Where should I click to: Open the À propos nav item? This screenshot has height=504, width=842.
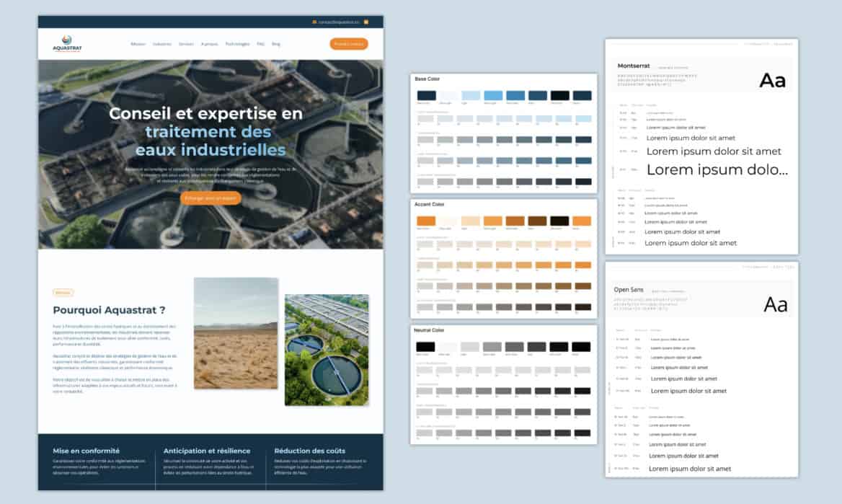tap(210, 44)
